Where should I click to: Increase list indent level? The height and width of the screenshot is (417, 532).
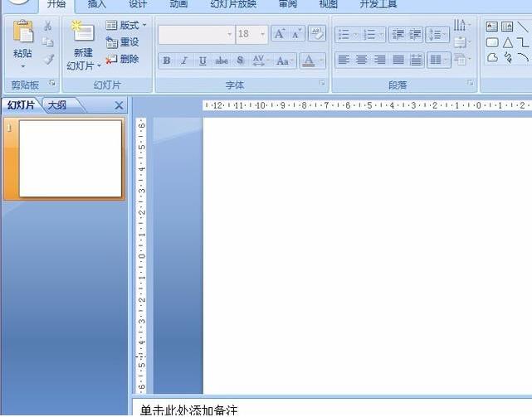pyautogui.click(x=415, y=34)
